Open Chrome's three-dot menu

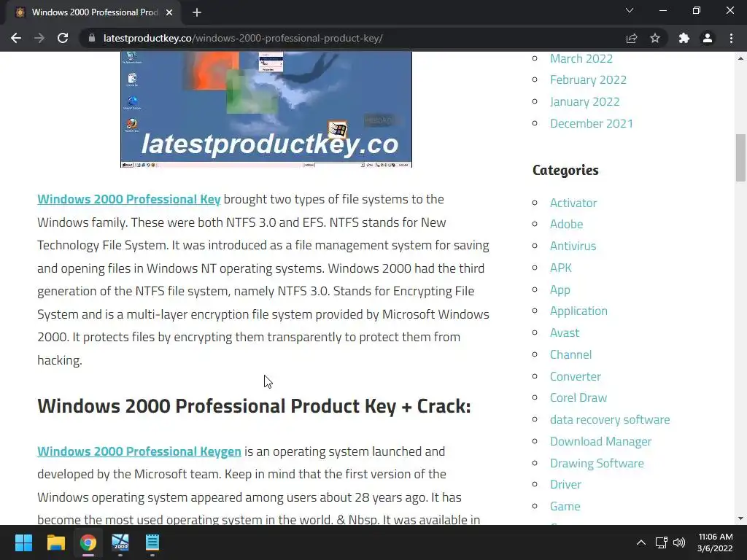[x=731, y=38]
